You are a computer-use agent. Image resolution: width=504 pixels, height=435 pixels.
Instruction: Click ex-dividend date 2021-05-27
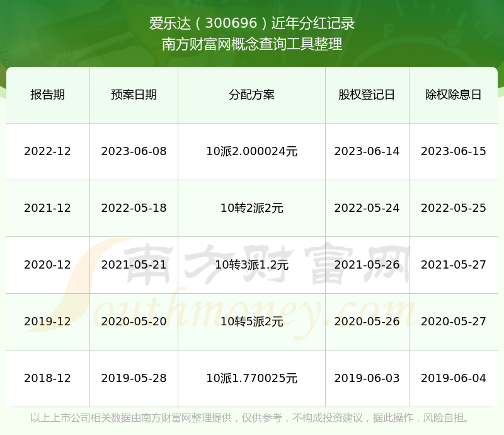pyautogui.click(x=453, y=265)
